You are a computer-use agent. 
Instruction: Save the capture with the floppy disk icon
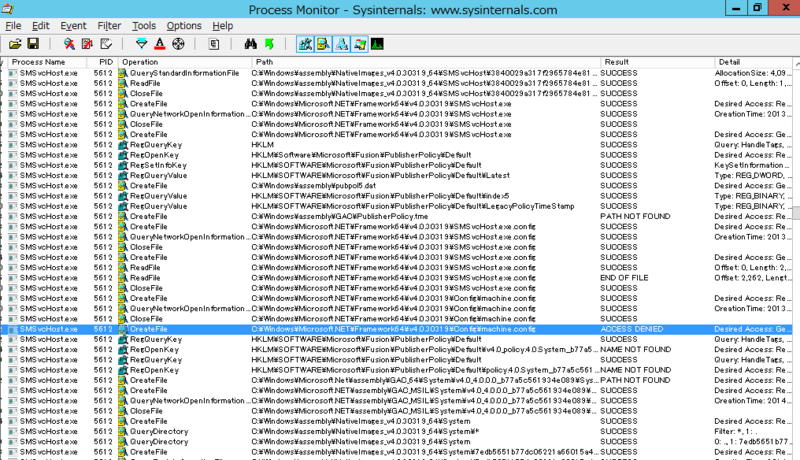tap(33, 44)
